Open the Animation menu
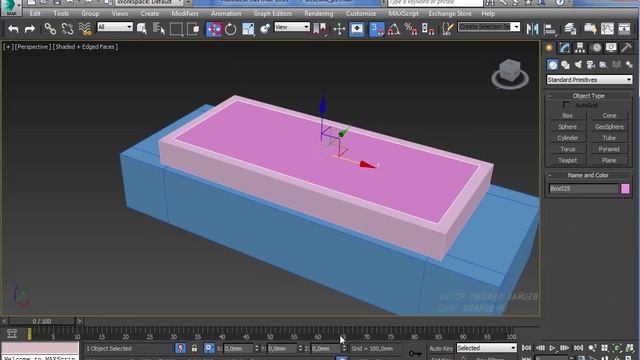This screenshot has height=360, width=640. (226, 13)
